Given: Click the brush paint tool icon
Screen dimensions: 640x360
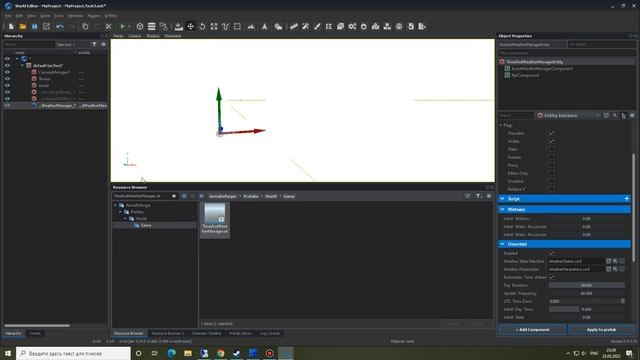Looking at the screenshot, I should (x=317, y=27).
